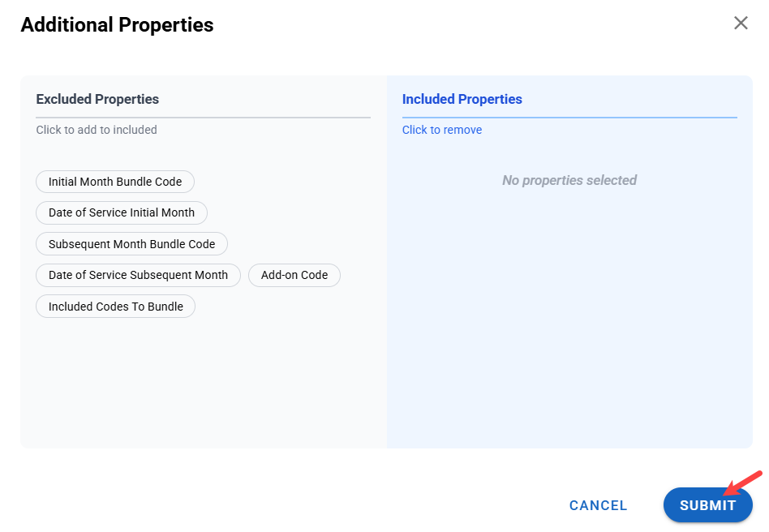Add the Add-on Code property
Image resolution: width=769 pixels, height=532 pixels.
pos(294,275)
